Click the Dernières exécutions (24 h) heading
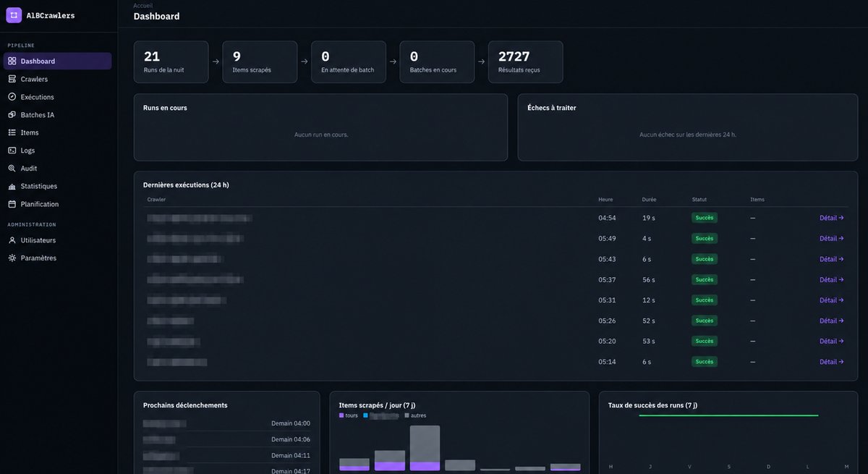Image resolution: width=868 pixels, height=474 pixels. click(x=186, y=185)
